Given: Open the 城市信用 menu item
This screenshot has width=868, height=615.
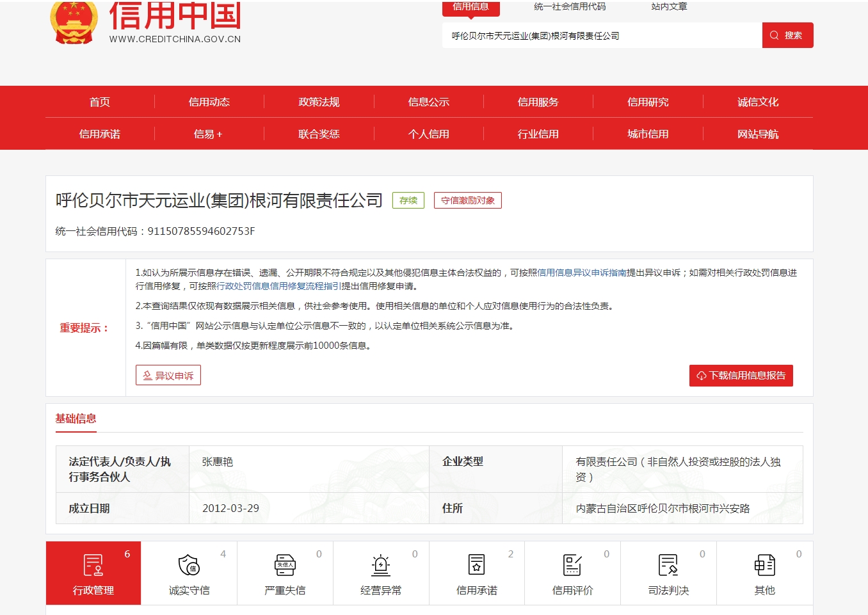Looking at the screenshot, I should point(648,134).
